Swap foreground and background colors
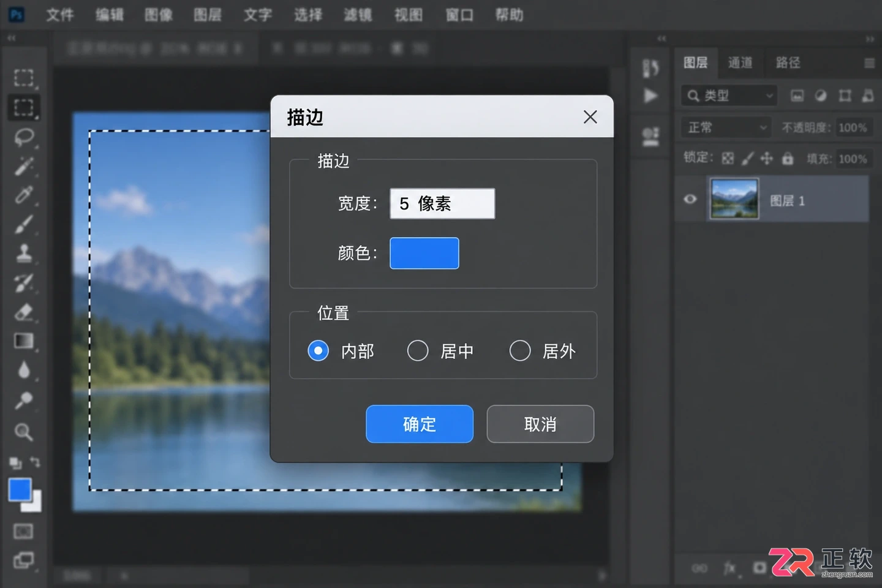882x588 pixels. 35,462
